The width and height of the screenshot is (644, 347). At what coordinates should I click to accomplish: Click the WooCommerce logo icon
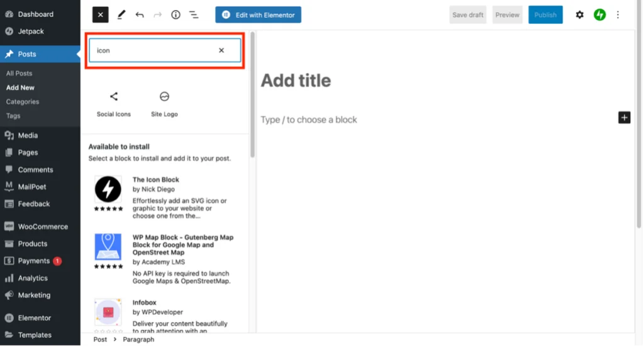tap(9, 227)
